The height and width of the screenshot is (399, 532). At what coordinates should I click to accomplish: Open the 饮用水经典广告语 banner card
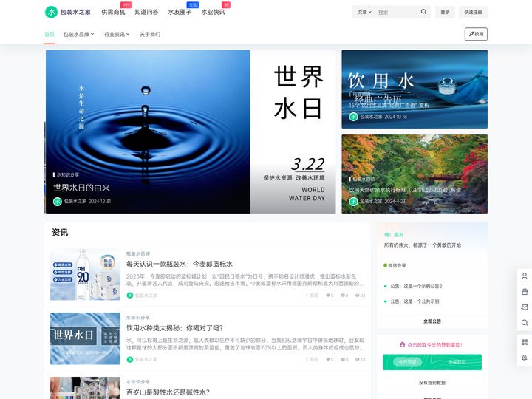(x=415, y=89)
